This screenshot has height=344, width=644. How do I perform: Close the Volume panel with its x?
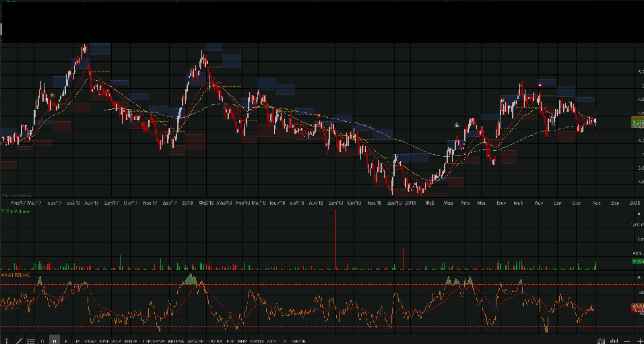click(x=638, y=212)
